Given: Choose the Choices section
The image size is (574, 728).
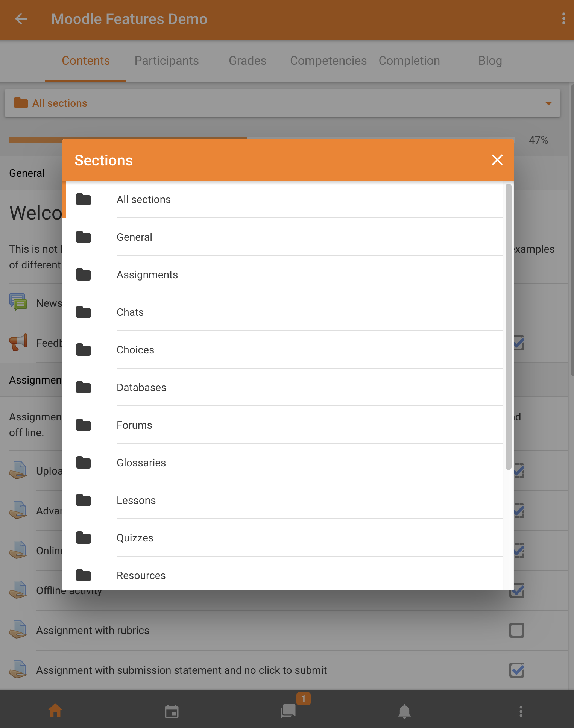Looking at the screenshot, I should coord(282,350).
